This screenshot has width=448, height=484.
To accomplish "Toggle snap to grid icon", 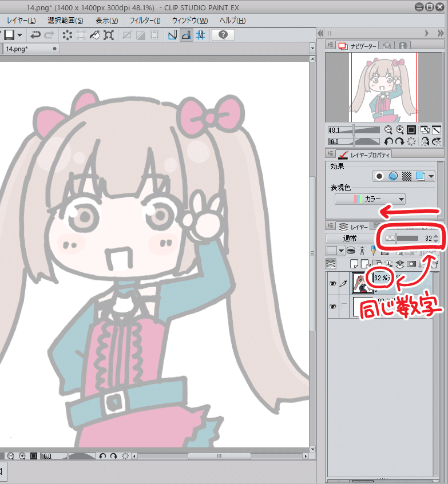I will click(200, 35).
